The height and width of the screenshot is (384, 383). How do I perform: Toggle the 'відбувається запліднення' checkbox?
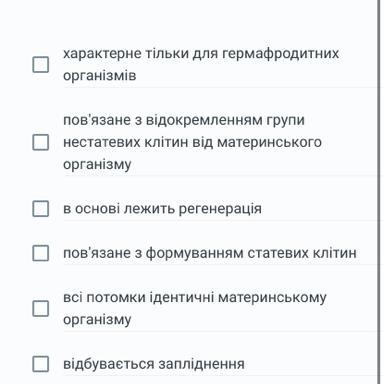[x=41, y=364]
